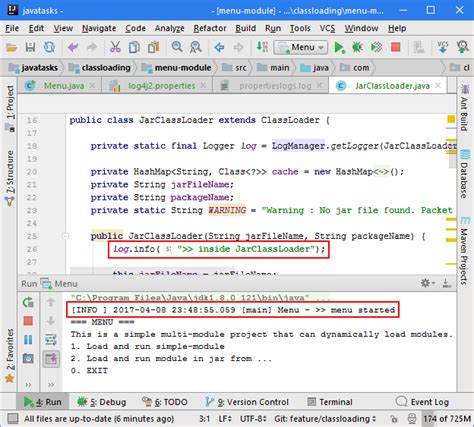Screen dimensions: 474x427
Task: Expand more run actions chevron on the left strip
Action: click(28, 385)
